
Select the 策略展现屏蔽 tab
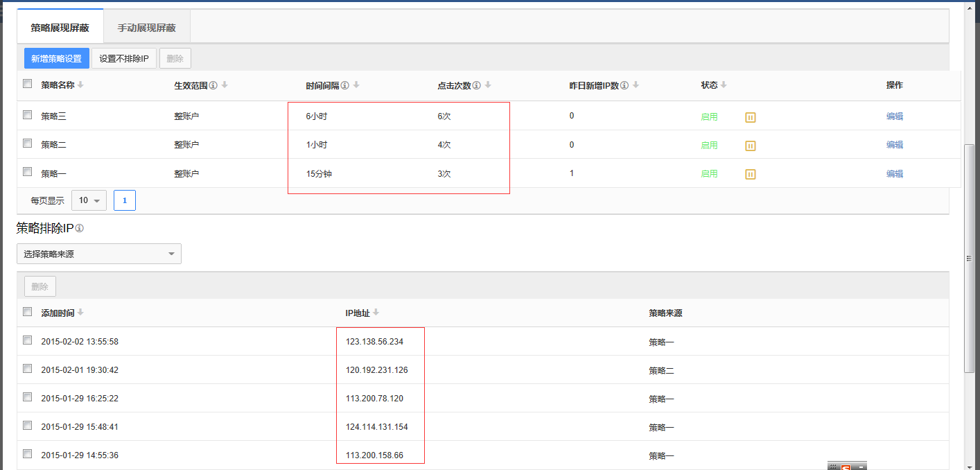[x=60, y=28]
